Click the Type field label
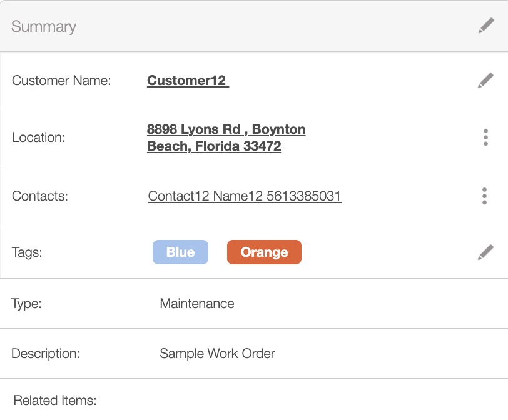The width and height of the screenshot is (508, 420). coord(26,304)
